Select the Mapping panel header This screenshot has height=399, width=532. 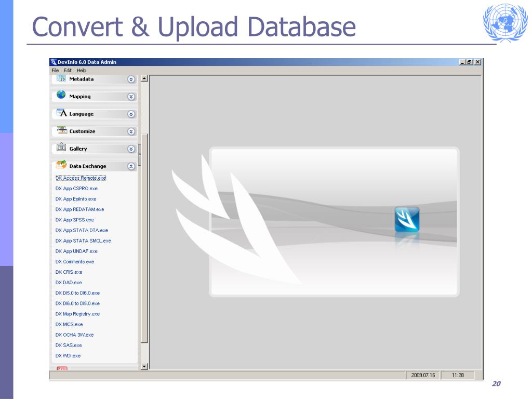(x=95, y=97)
